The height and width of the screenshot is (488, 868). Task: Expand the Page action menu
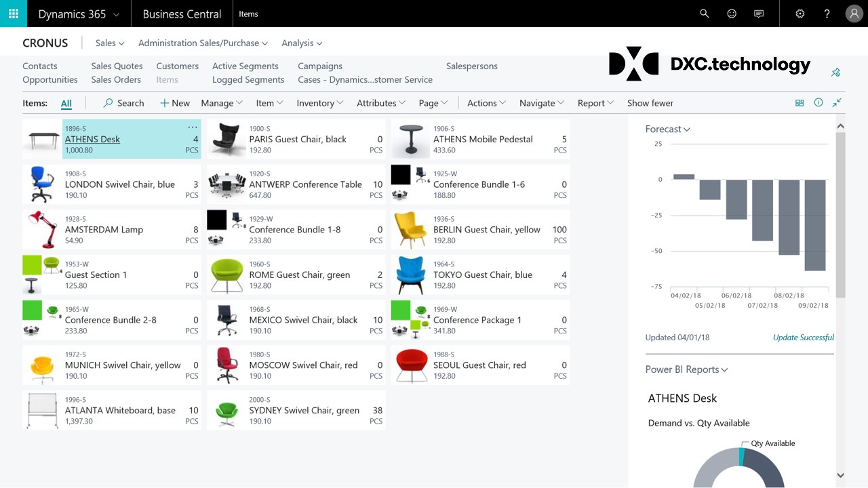pyautogui.click(x=433, y=103)
